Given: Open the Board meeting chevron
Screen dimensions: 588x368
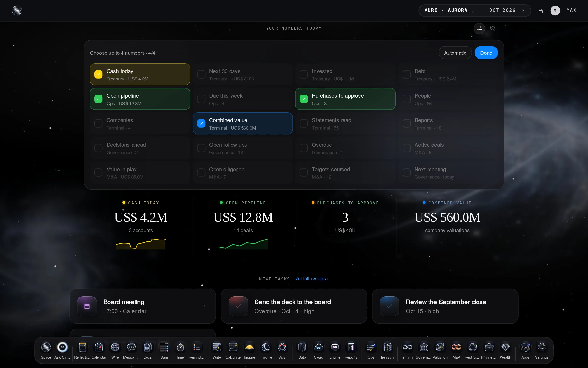Looking at the screenshot, I should (204, 306).
